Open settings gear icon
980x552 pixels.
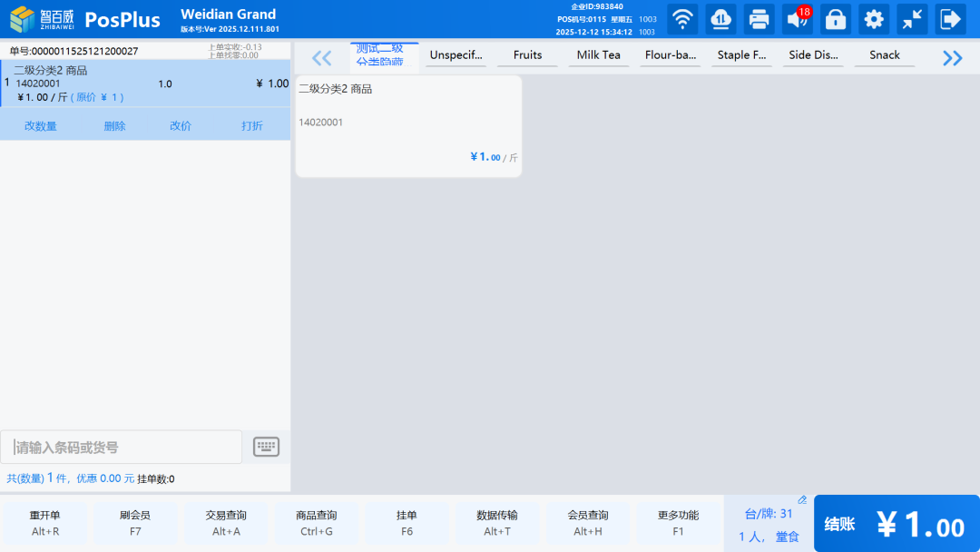pyautogui.click(x=874, y=19)
